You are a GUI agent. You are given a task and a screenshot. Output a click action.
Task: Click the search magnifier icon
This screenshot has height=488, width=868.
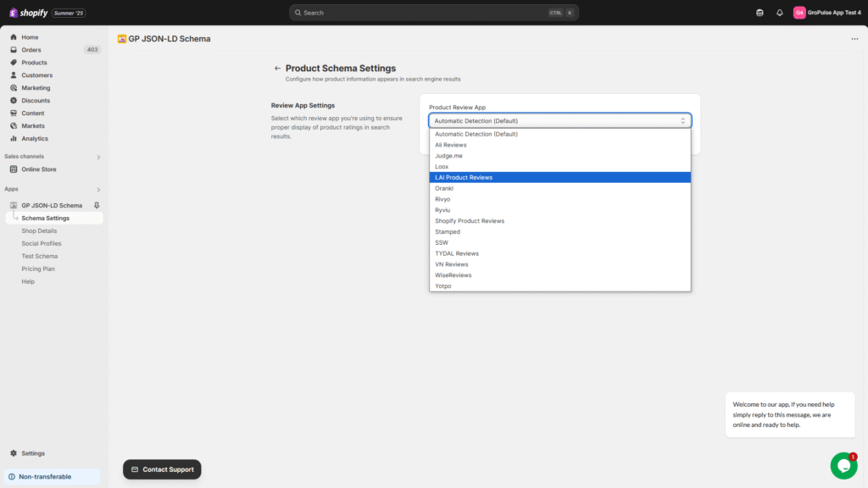[x=298, y=13]
